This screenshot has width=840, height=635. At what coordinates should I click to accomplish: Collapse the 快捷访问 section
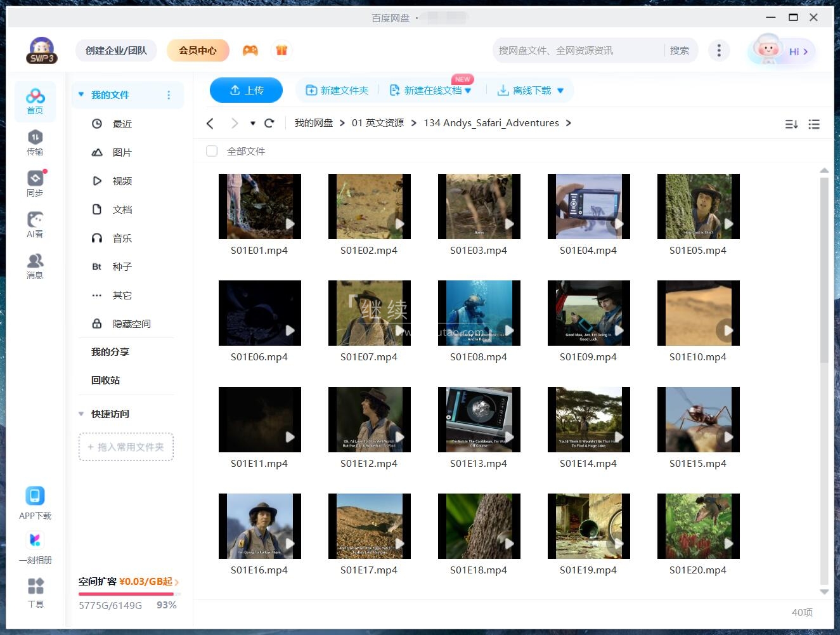81,414
